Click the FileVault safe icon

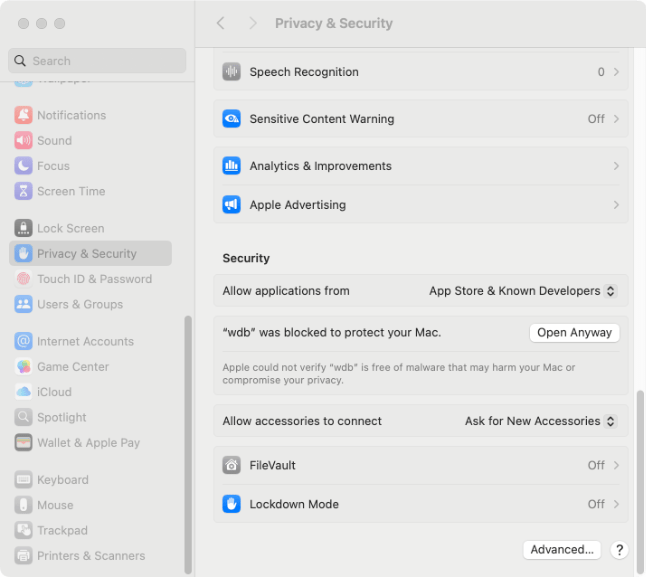coord(232,465)
